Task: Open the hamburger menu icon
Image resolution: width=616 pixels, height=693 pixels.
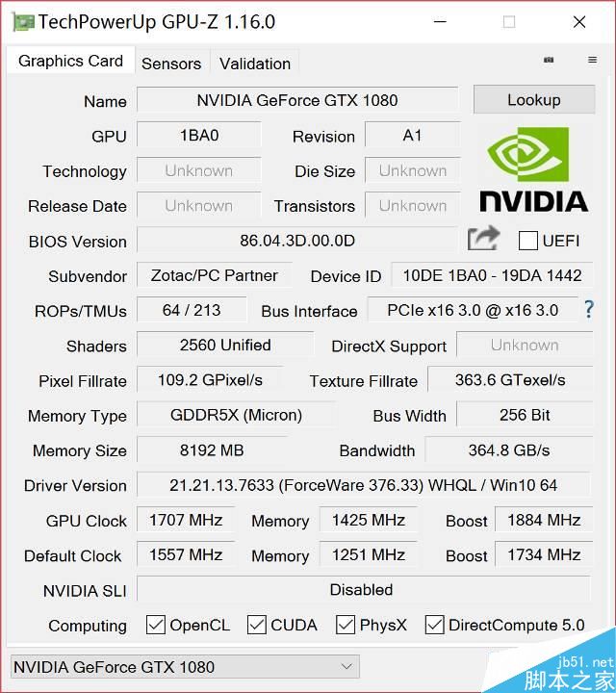Action: click(x=592, y=61)
